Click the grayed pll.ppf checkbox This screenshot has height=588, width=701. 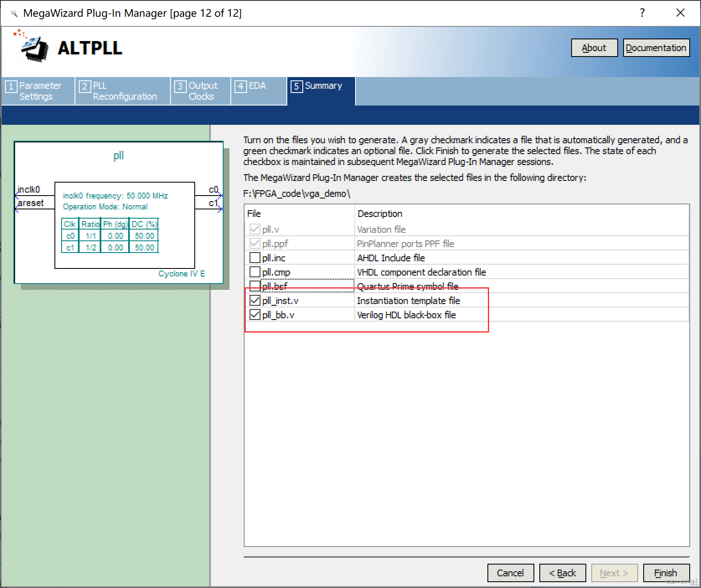click(255, 243)
